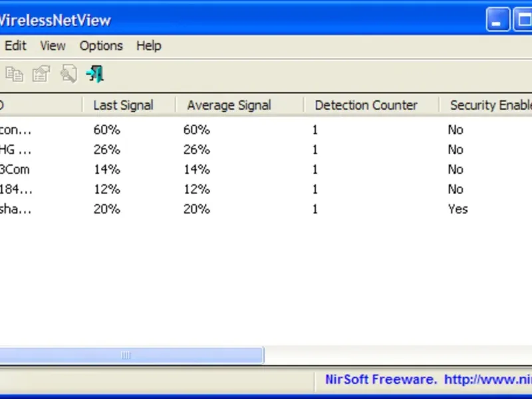Click the 60% Average Signal value

coord(197,130)
